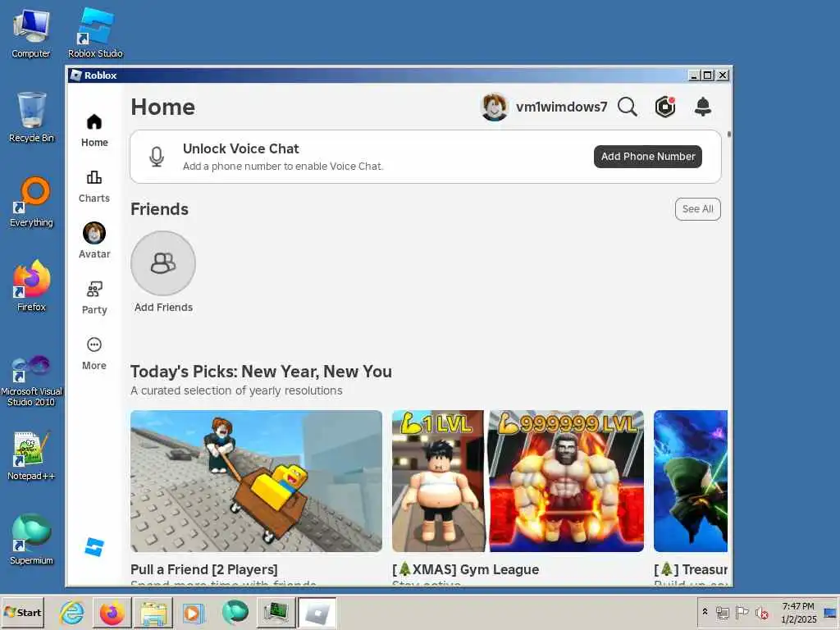Open the Avatar page in sidebar

tap(94, 240)
